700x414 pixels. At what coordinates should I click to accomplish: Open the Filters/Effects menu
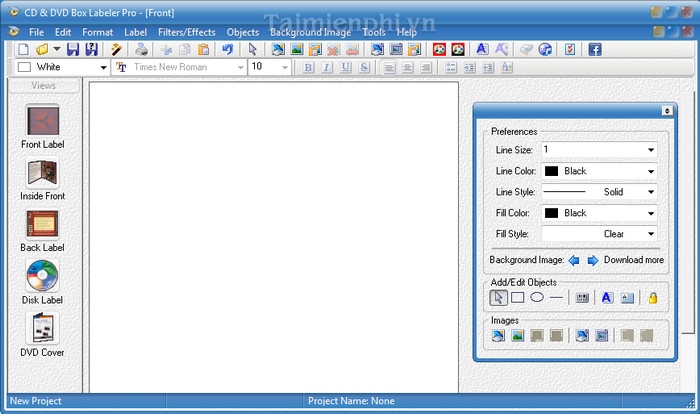pos(187,32)
